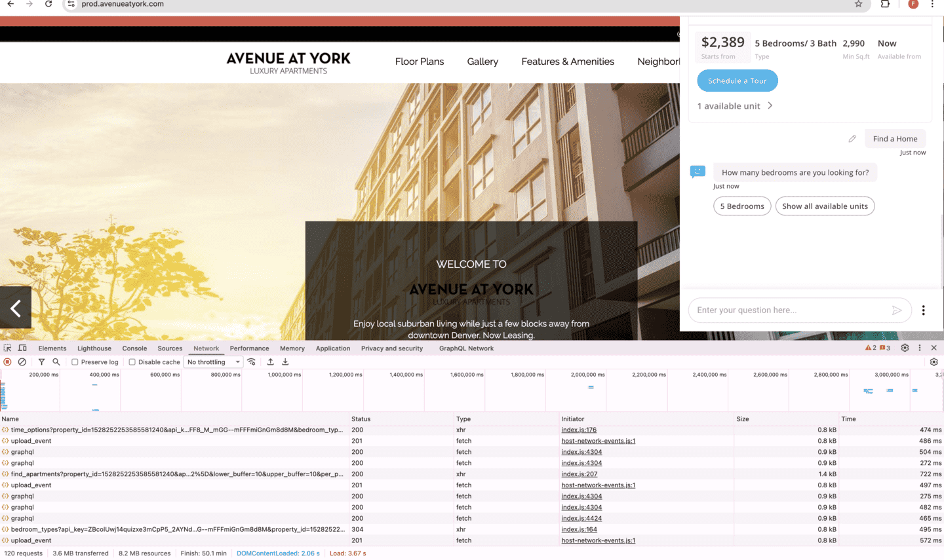944x560 pixels.
Task: Enable the Preserve log checkbox
Action: point(75,362)
